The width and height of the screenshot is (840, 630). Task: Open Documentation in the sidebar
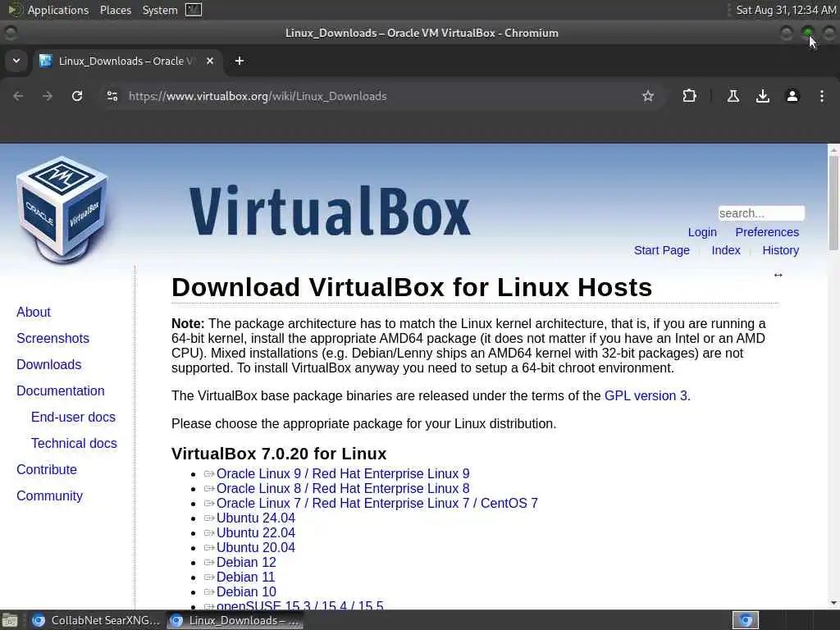click(x=61, y=390)
